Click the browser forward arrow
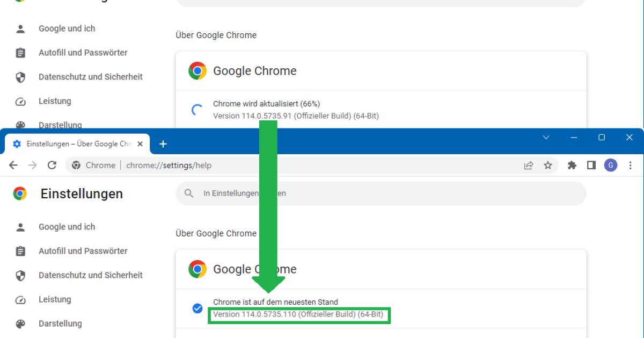Screen dimensions: 644x338 pyautogui.click(x=33, y=166)
